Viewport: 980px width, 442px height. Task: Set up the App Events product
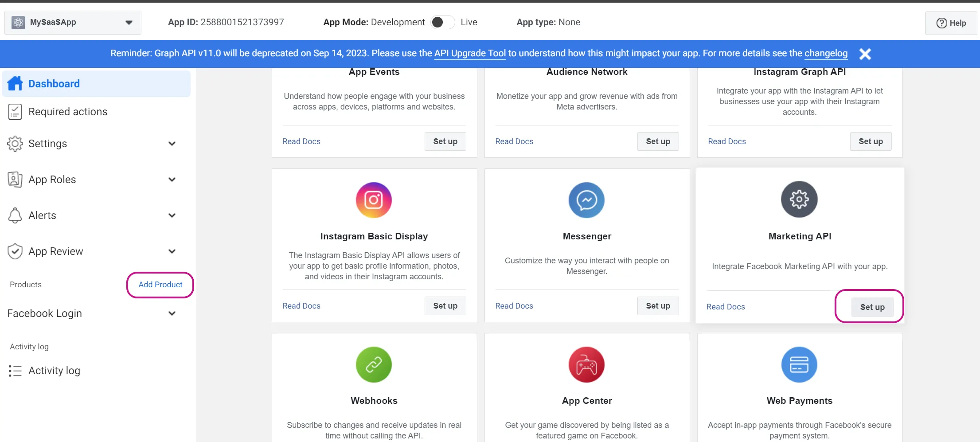pos(445,141)
